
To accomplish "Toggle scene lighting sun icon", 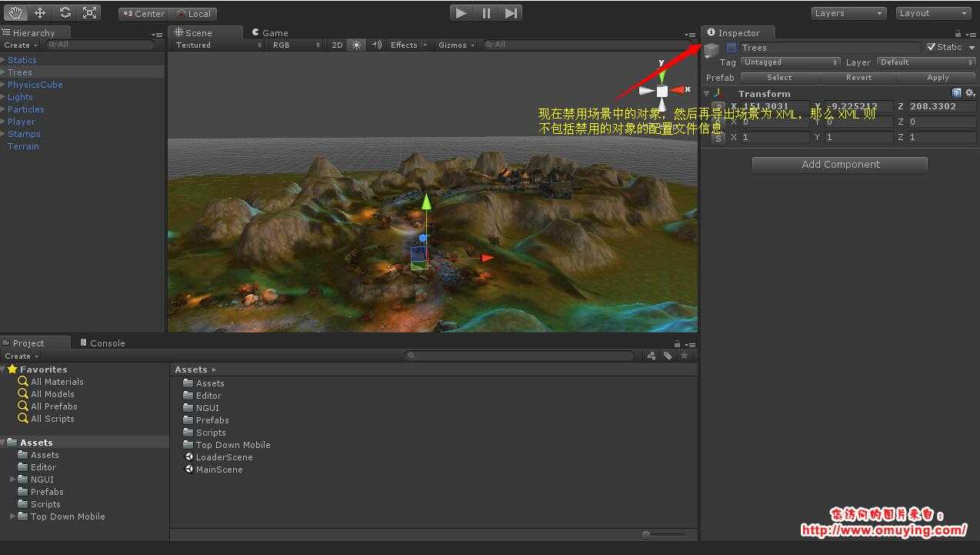I will click(x=356, y=45).
